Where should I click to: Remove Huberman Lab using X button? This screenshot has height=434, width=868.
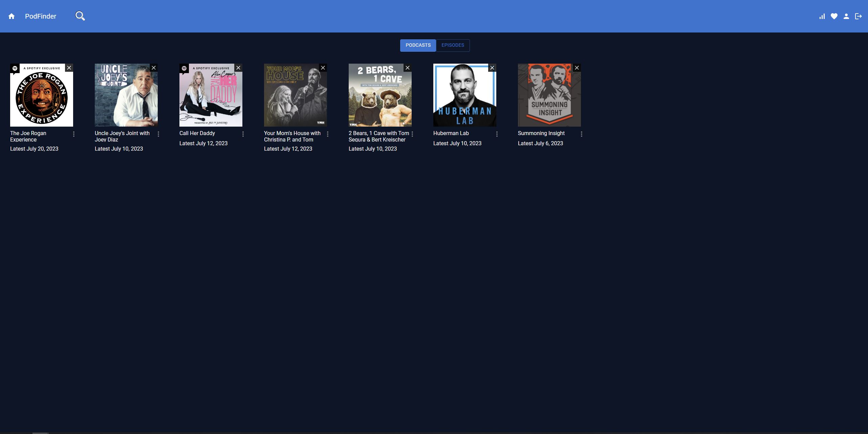tap(492, 68)
